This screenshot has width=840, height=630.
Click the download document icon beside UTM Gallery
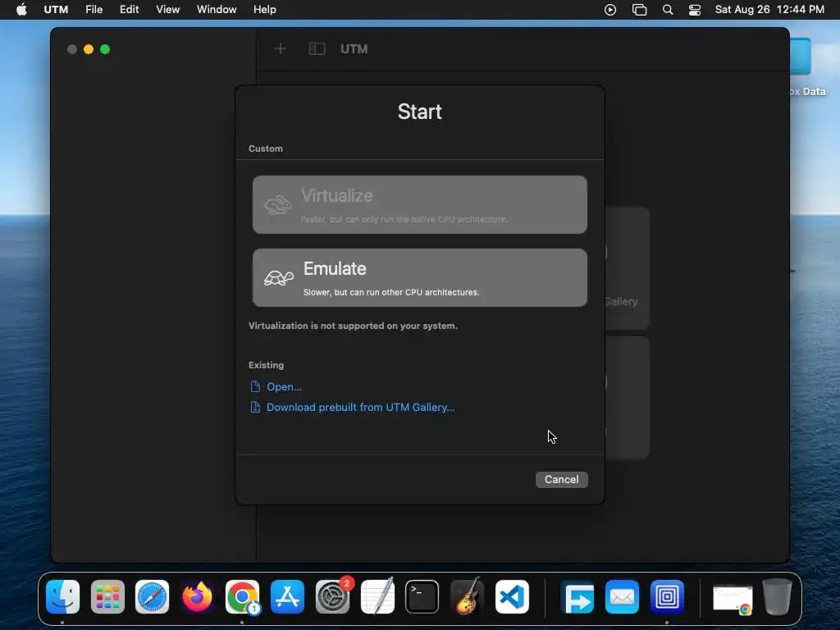[x=255, y=407]
